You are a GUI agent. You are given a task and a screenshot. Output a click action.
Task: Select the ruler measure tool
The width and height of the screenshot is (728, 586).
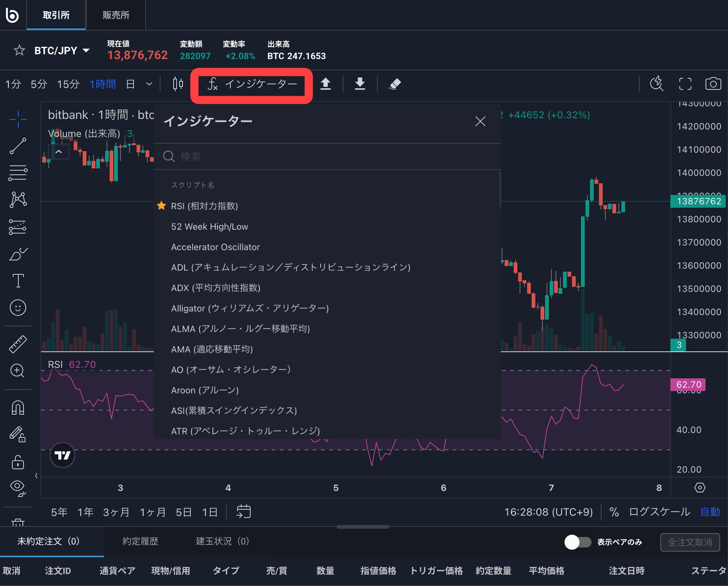(18, 344)
